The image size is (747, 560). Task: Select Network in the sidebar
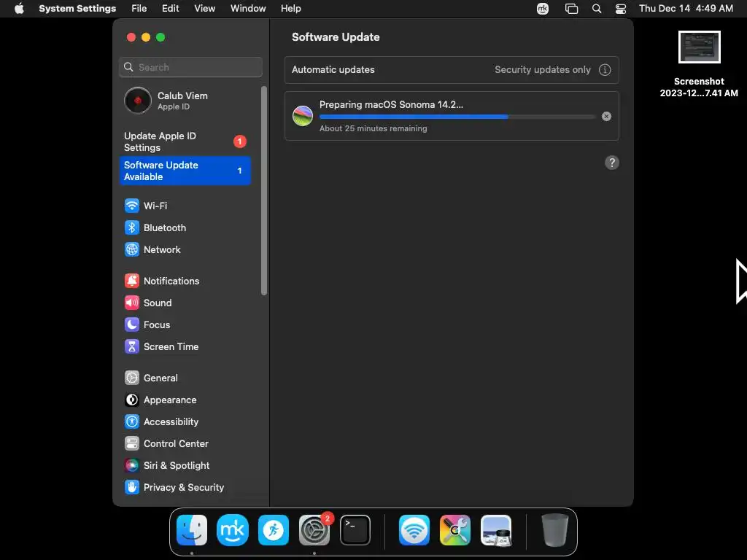point(185,249)
